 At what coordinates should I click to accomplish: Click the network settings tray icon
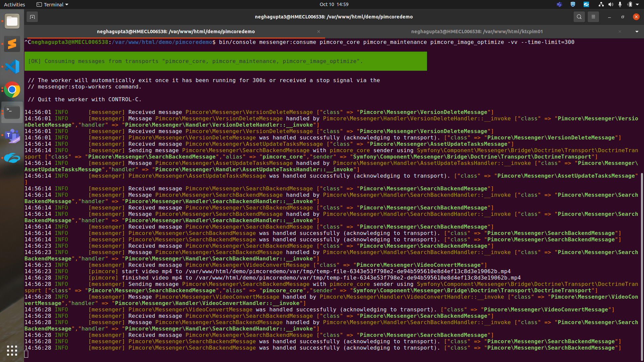coord(600,4)
